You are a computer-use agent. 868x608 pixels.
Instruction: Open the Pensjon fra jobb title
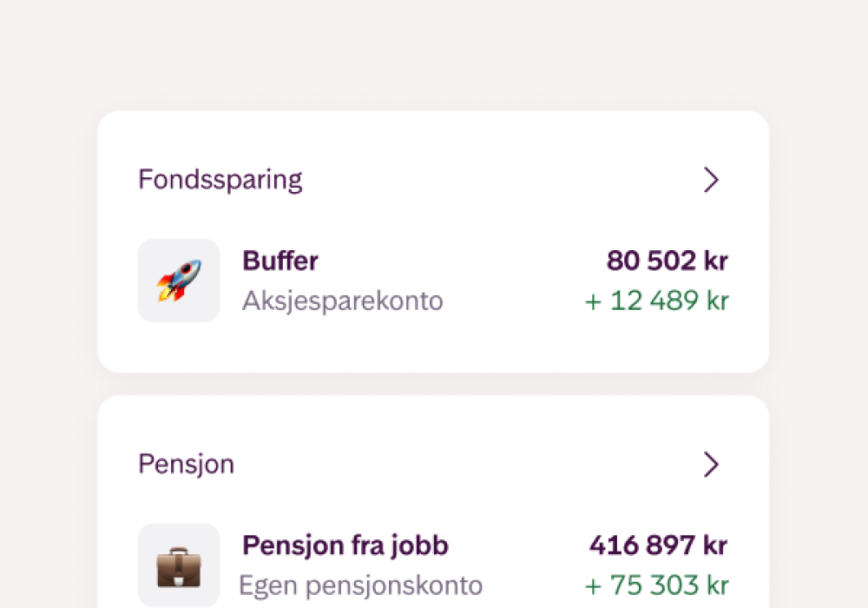(345, 545)
